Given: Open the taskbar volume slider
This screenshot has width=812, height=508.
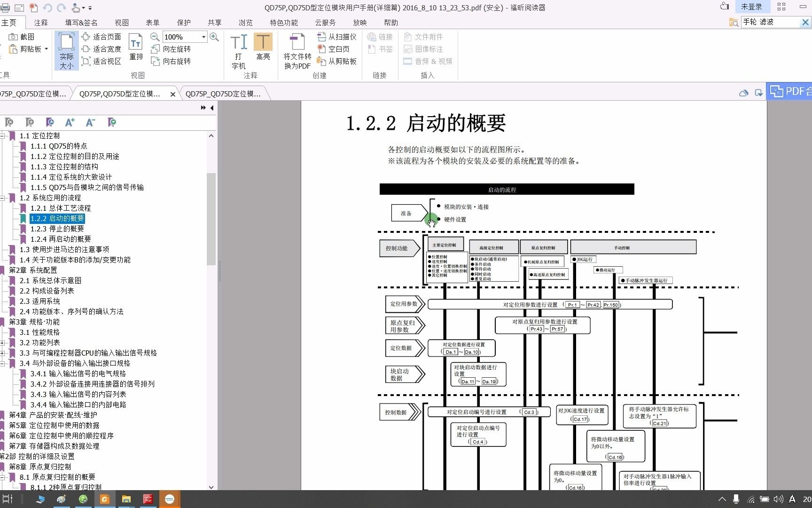Looking at the screenshot, I should [778, 499].
